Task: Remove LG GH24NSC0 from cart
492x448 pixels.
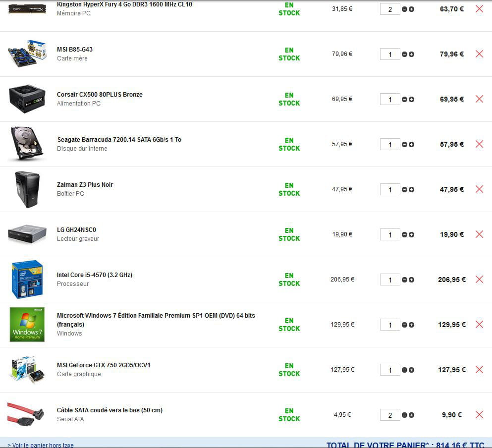Action: tap(479, 234)
